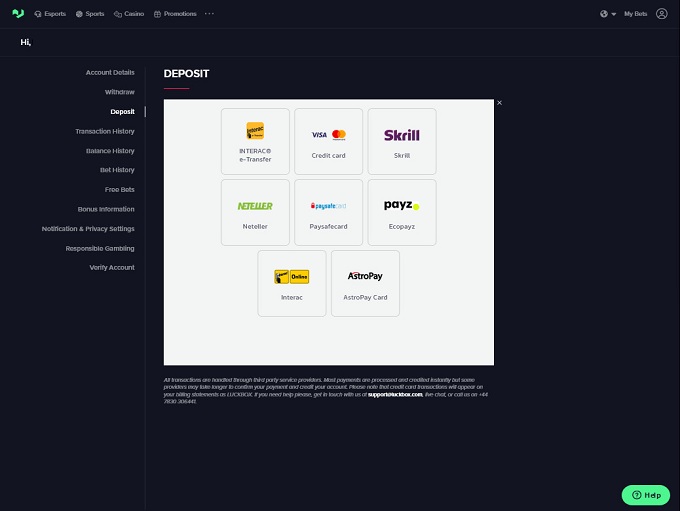
Task: Open the user profile account icon
Action: pyautogui.click(x=661, y=14)
